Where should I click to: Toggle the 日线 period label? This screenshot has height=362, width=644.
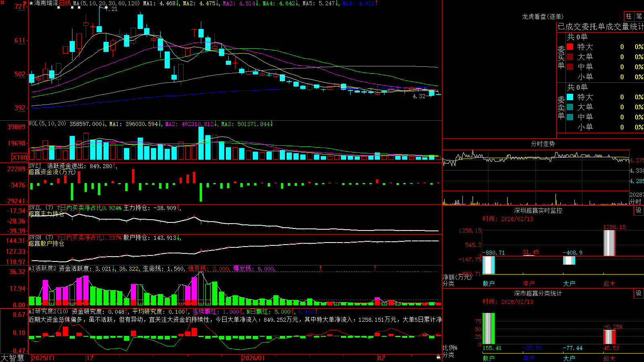(x=65, y=3)
